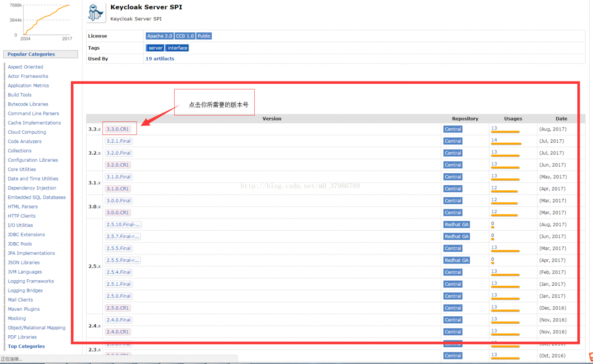Click the Top Categories link
593x364 pixels.
click(x=26, y=346)
